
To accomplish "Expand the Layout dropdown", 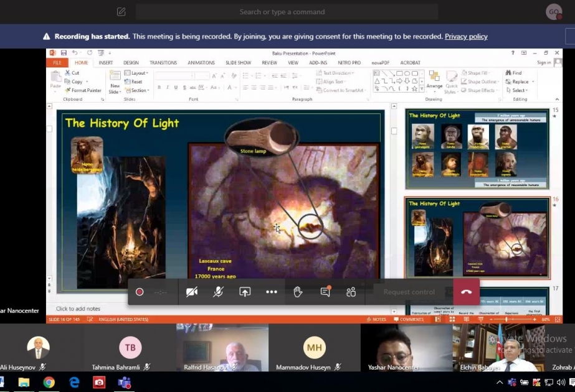I will point(136,73).
